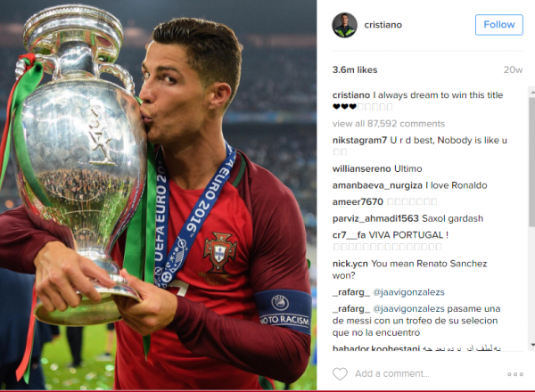
Task: Click the 20w post timestamp
Action: point(514,69)
